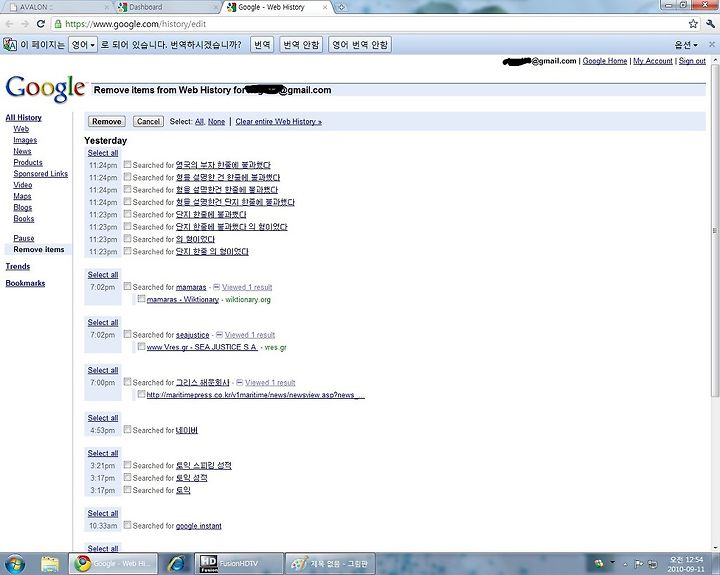Open Sponsored Links in the sidebar

click(x=40, y=174)
